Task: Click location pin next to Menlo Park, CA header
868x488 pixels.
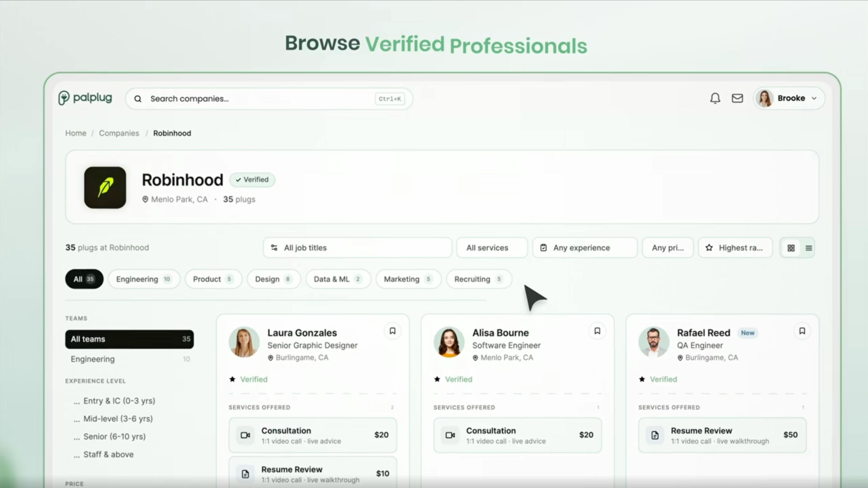Action: point(145,199)
